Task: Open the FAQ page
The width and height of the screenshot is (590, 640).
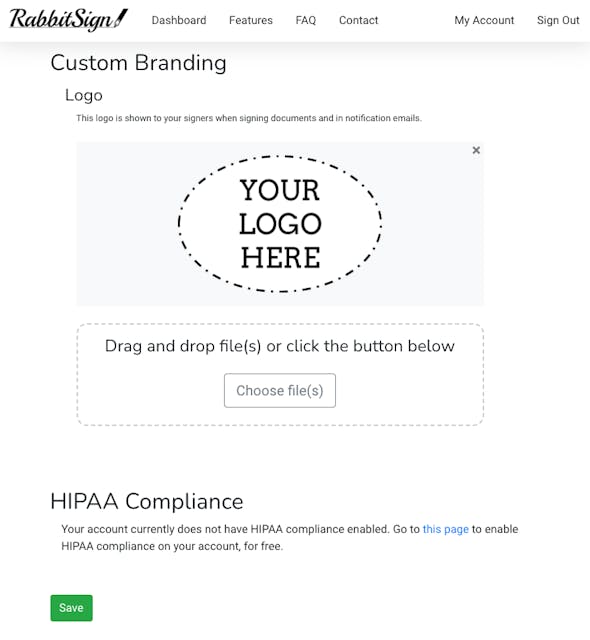Action: pos(306,20)
